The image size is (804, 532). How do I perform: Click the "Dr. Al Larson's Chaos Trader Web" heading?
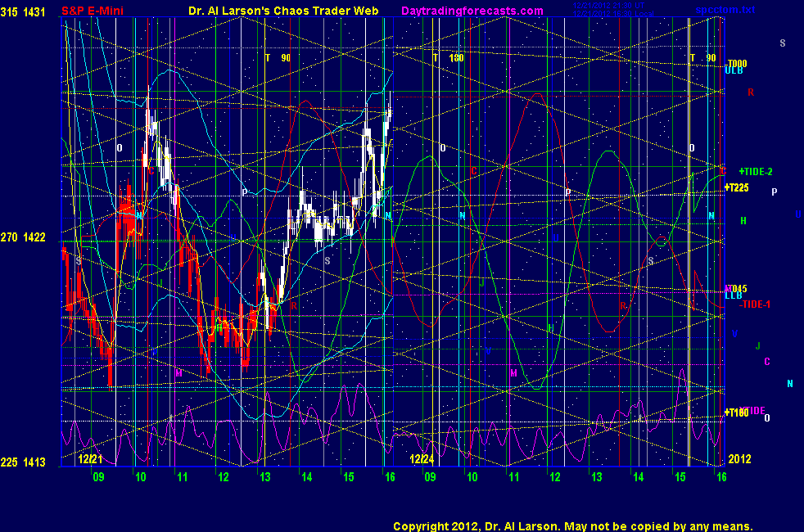pyautogui.click(x=283, y=11)
